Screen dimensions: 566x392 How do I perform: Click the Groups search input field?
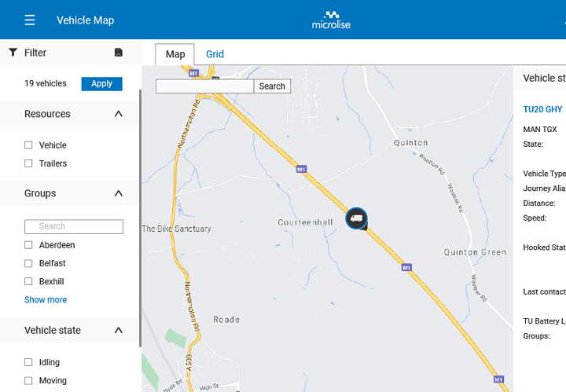(x=74, y=226)
